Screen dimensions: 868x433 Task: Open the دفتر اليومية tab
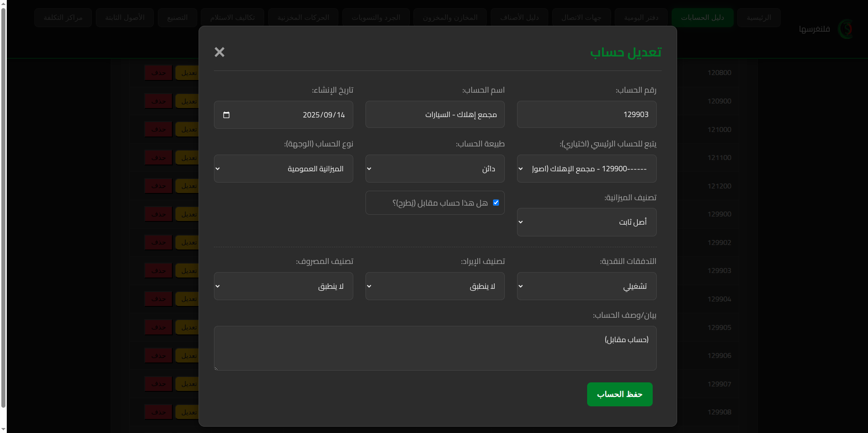click(641, 18)
